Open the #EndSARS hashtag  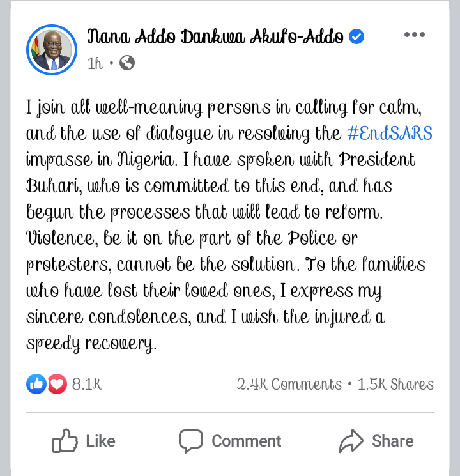click(390, 134)
